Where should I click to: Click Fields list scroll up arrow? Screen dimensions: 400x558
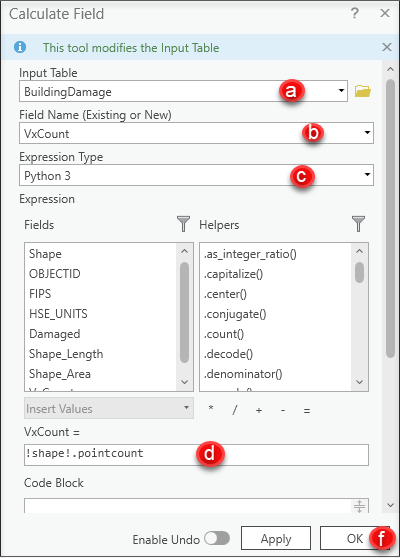click(184, 251)
